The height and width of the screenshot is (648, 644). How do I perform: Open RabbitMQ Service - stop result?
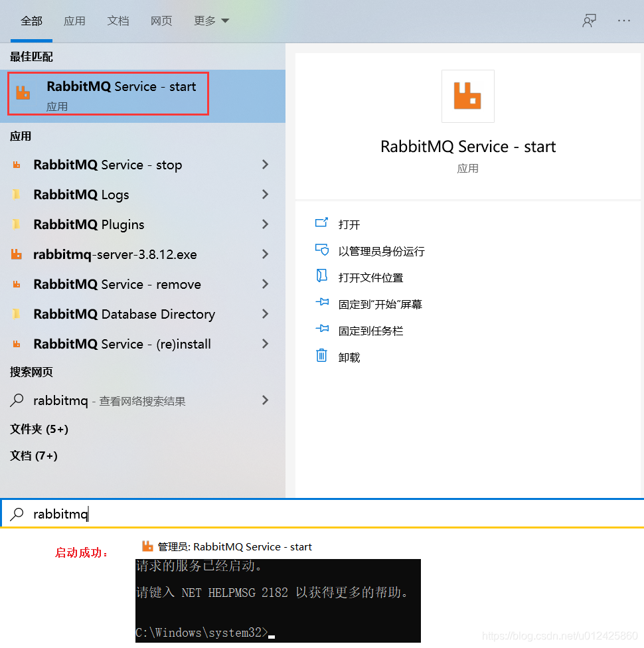pyautogui.click(x=143, y=165)
